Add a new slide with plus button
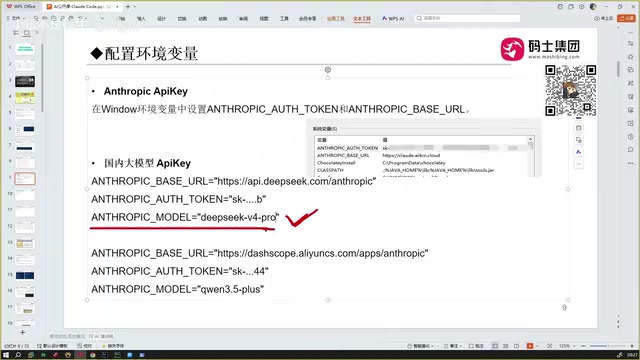Image resolution: width=640 pixels, height=360 pixels. tap(22, 332)
